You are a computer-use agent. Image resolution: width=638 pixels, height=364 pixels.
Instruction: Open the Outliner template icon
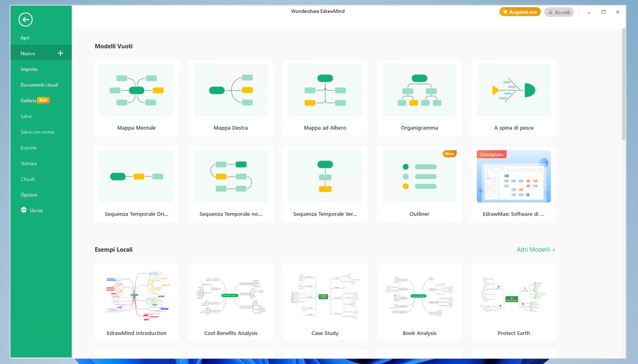[420, 176]
